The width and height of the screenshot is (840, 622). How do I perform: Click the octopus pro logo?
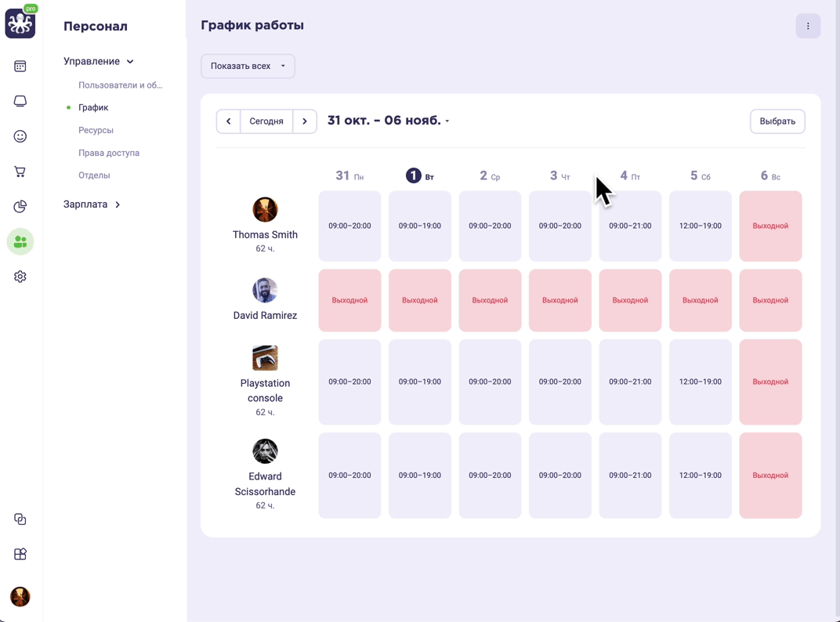[x=20, y=23]
